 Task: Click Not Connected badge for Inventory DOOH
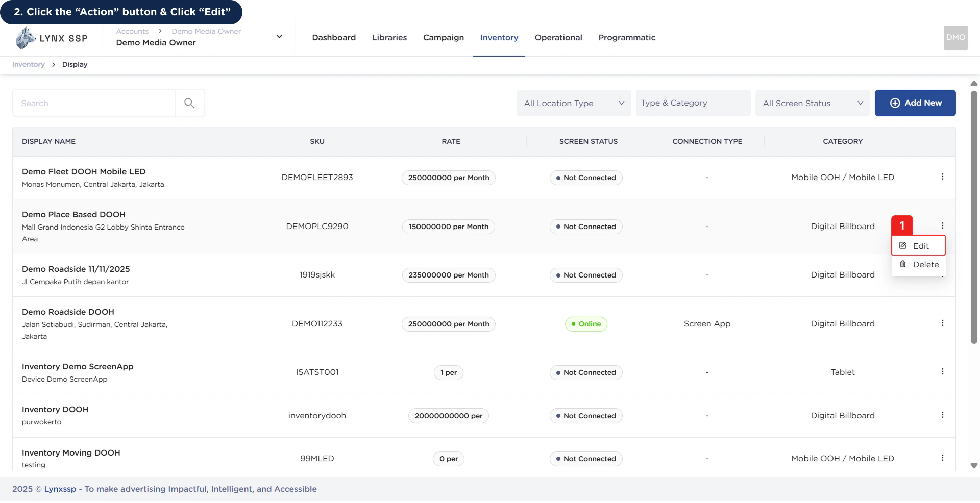coord(586,416)
